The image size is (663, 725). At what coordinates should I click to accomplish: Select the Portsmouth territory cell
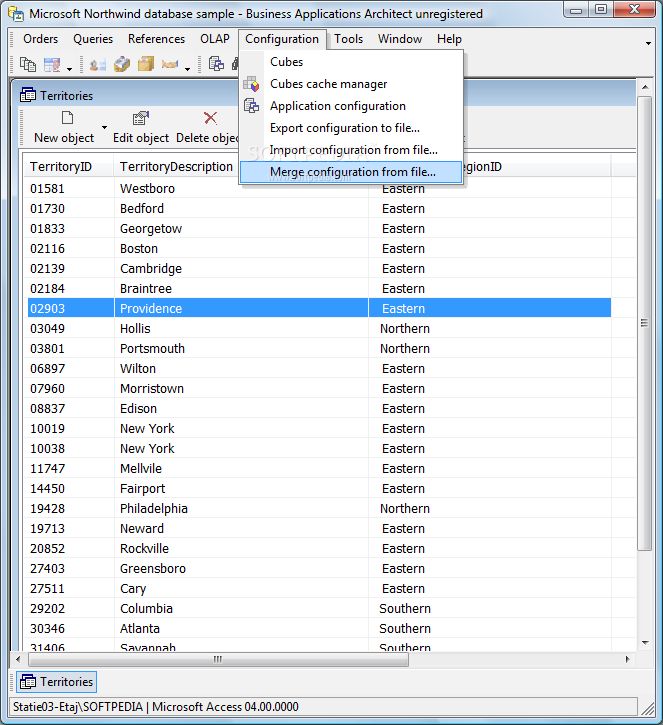click(x=241, y=349)
